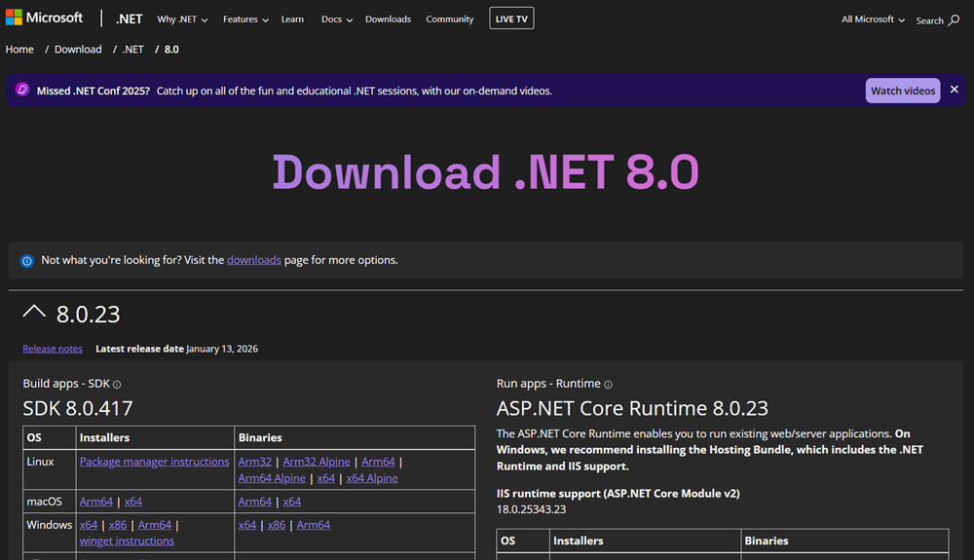Click info icon next to Run apps - Runtime

[609, 385]
